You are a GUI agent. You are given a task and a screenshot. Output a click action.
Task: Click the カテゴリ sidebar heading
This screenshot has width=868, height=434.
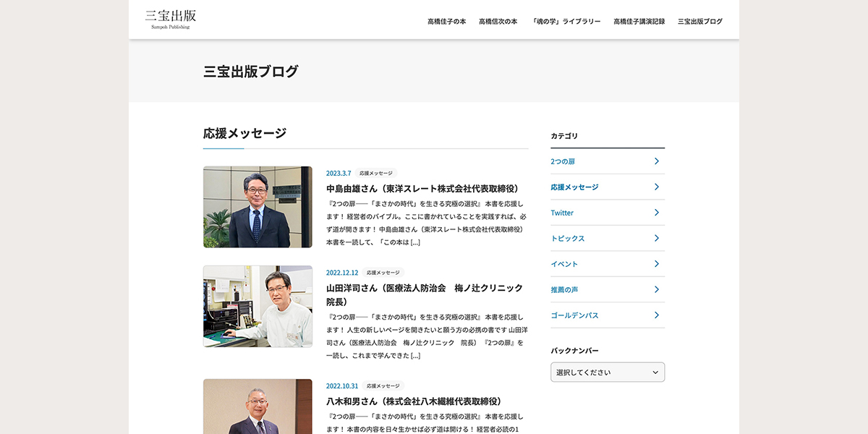pos(564,136)
